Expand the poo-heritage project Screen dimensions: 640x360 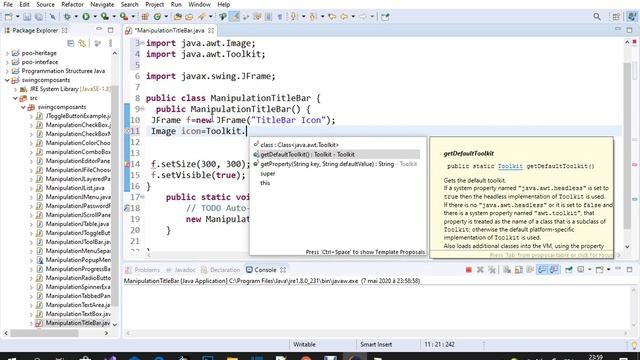coord(7,53)
